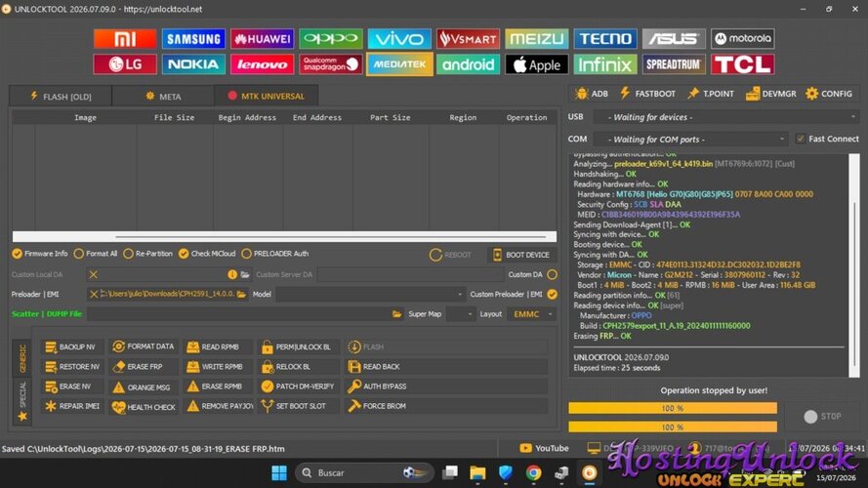The height and width of the screenshot is (488, 868).
Task: Open the ADB panel
Action: pos(592,94)
